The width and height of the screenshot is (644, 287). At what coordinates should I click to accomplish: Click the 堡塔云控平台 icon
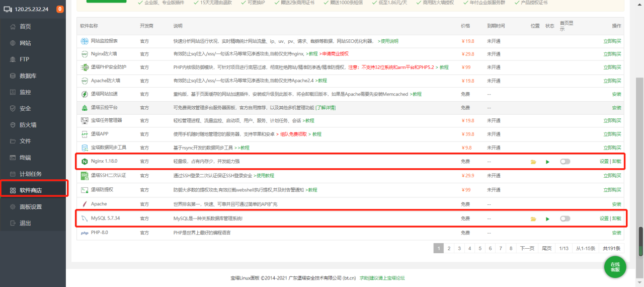pyautogui.click(x=85, y=108)
